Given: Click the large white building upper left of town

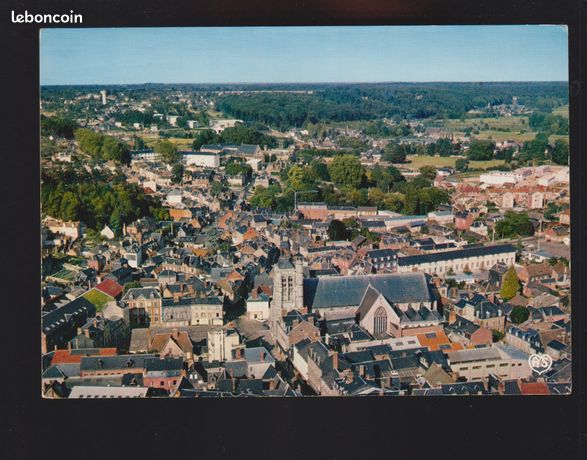Looking at the screenshot, I should (x=201, y=159).
